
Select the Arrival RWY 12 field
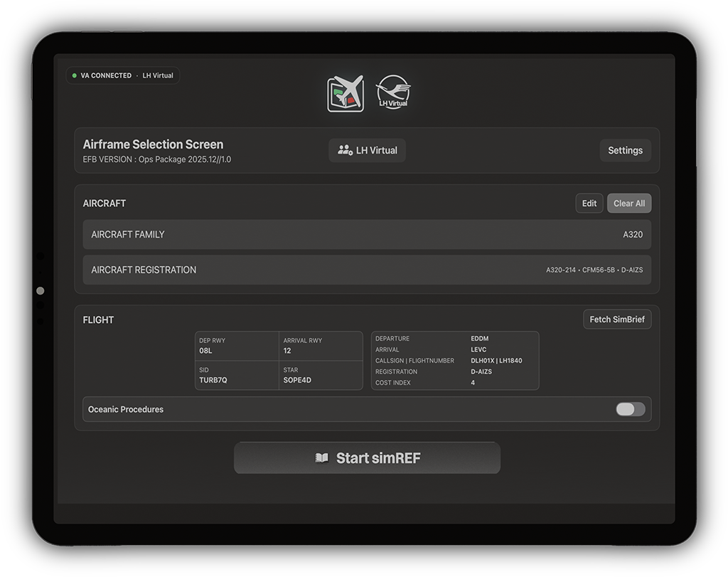pyautogui.click(x=321, y=346)
